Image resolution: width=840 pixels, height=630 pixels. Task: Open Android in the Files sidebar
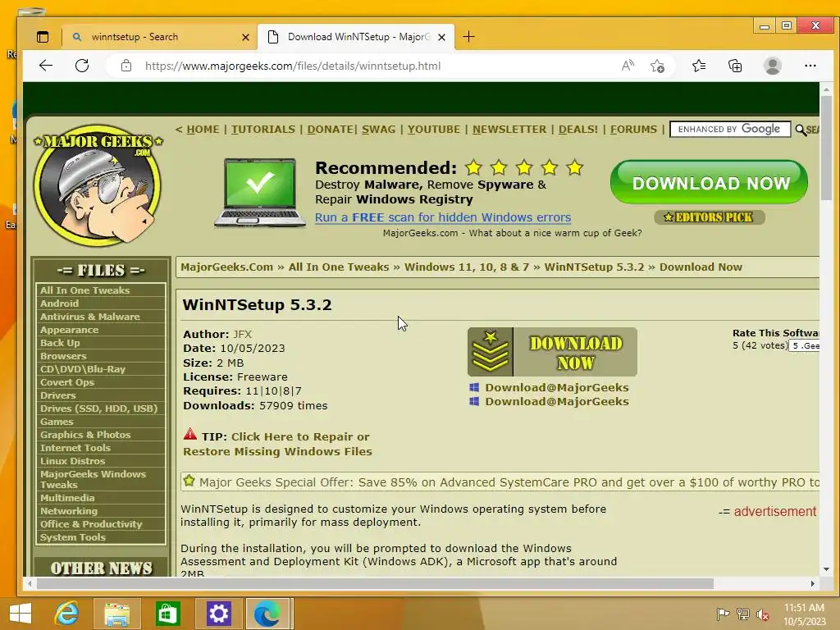tap(59, 304)
